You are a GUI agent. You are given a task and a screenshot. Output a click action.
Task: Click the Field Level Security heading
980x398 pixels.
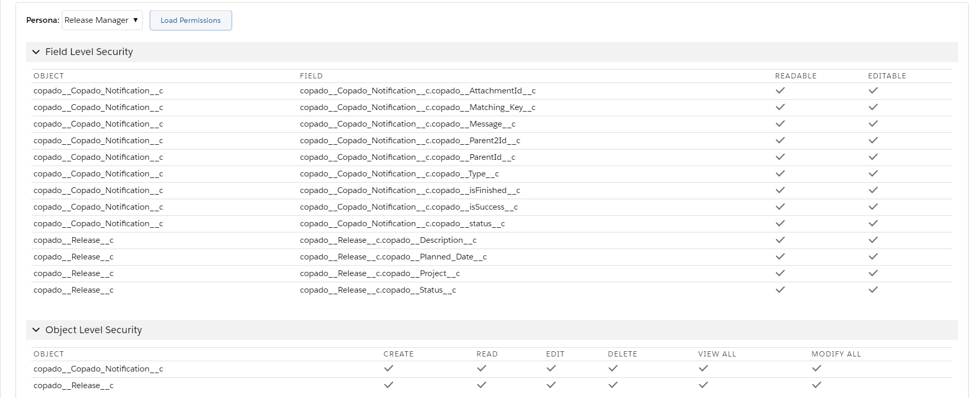pyautogui.click(x=89, y=52)
